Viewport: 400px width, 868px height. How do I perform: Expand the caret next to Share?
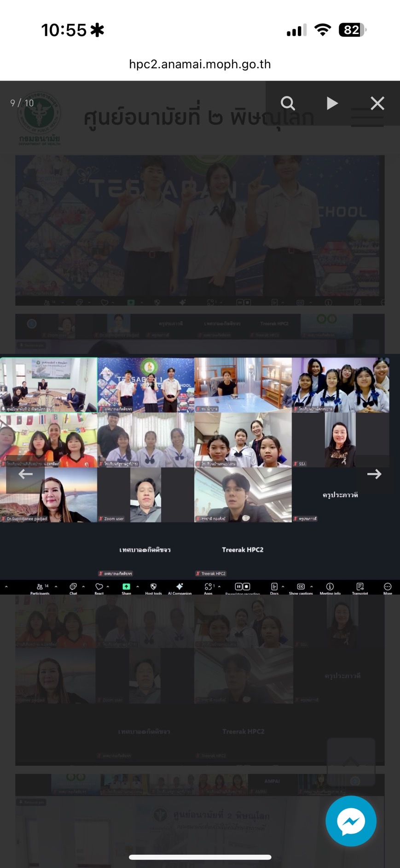click(x=138, y=586)
